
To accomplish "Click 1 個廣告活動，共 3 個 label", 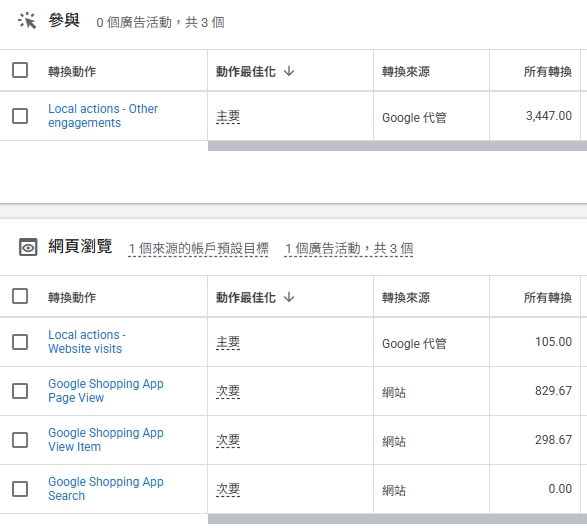I will 349,249.
